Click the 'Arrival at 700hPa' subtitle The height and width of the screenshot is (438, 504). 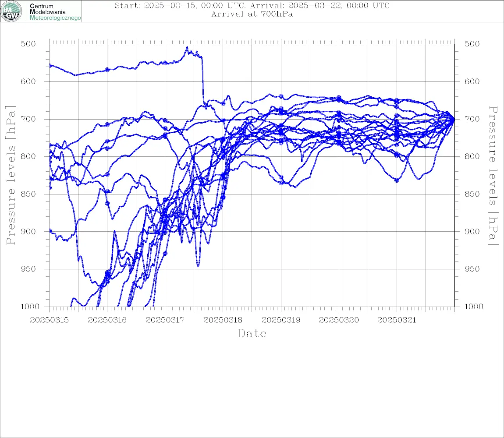tap(252, 14)
